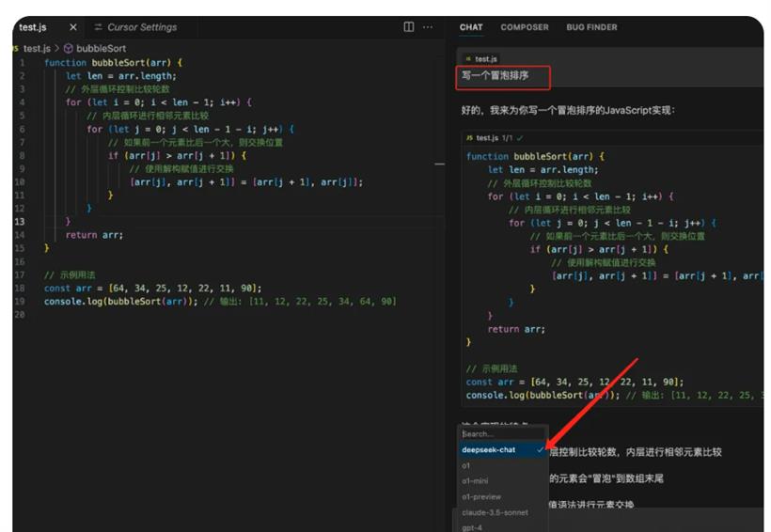Click the chat reply '好的，我来为你写一个冒泡排序的JavaScript实现'
Image resolution: width=771 pixels, height=532 pixels.
coord(568,110)
